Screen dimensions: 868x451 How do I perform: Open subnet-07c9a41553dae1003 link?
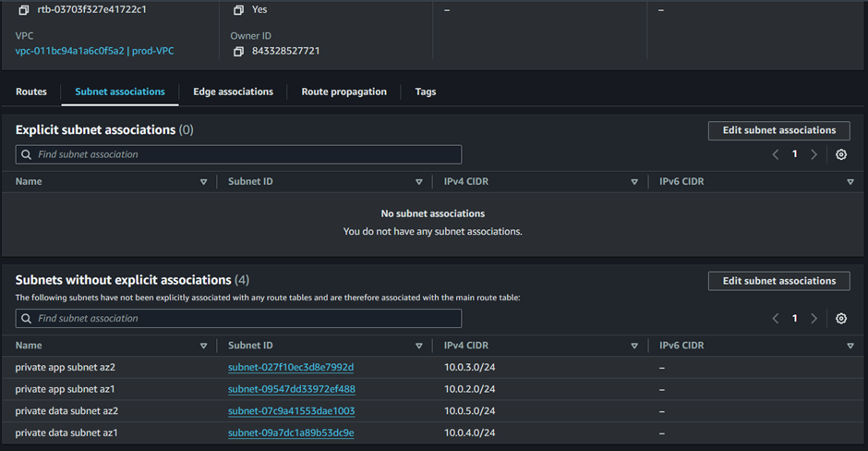click(x=291, y=411)
